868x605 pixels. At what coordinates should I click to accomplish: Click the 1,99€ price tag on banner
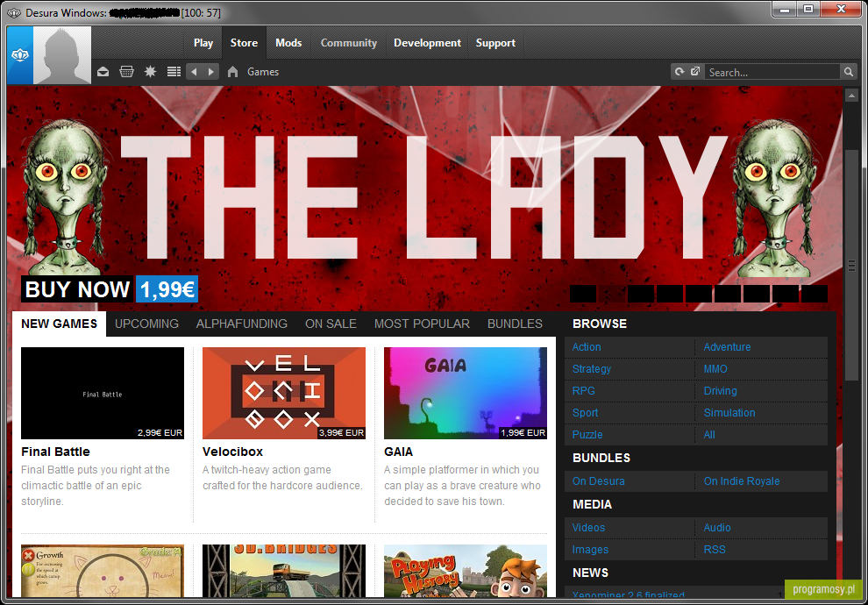coord(167,289)
